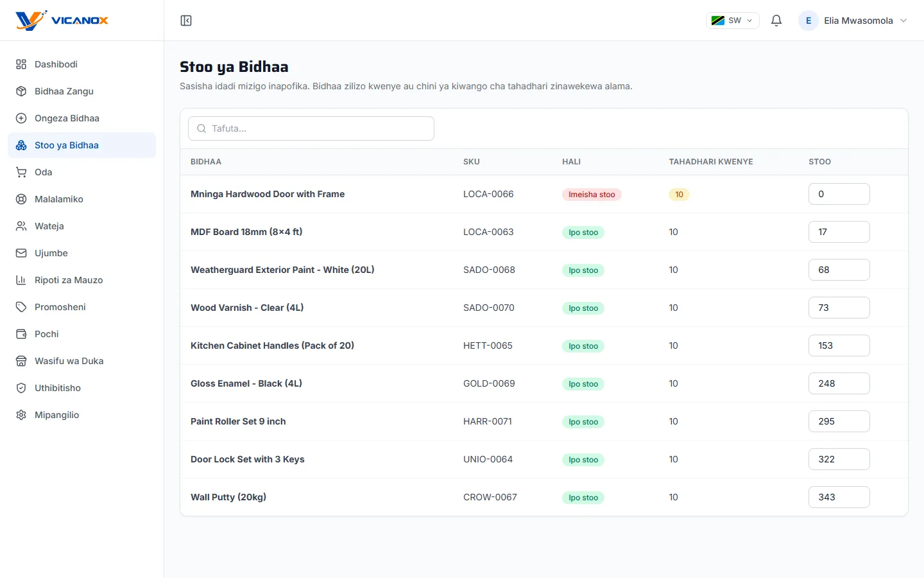Open the Oda menu item

tap(81, 172)
